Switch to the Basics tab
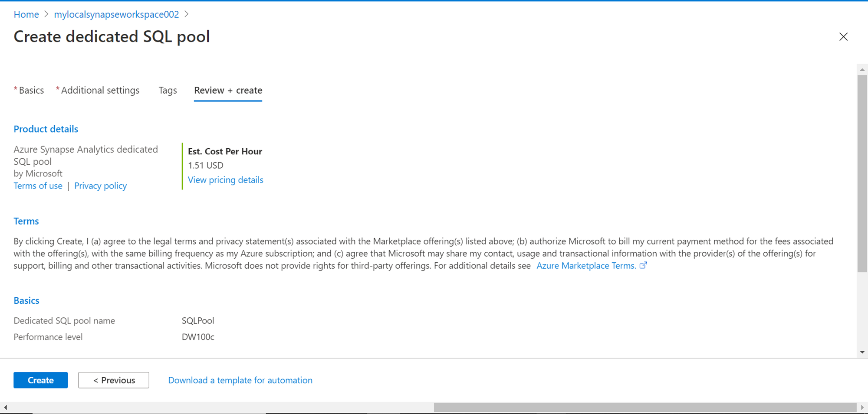 coord(31,90)
